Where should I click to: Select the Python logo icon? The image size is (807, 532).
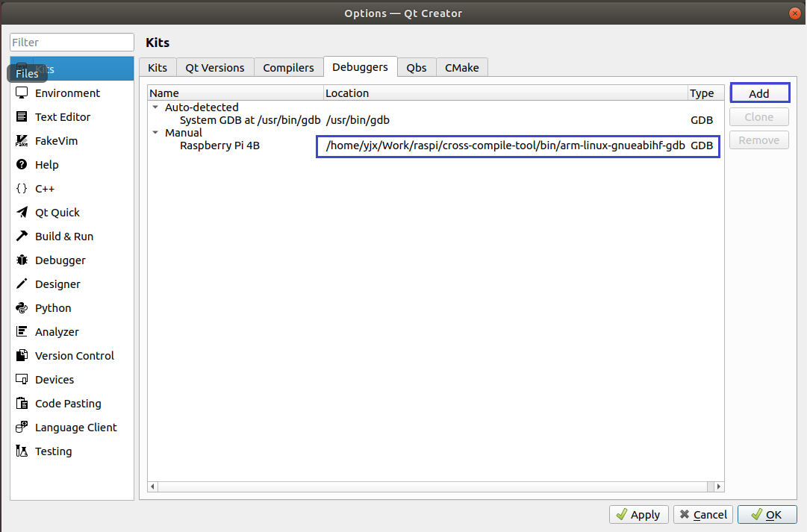tap(22, 307)
